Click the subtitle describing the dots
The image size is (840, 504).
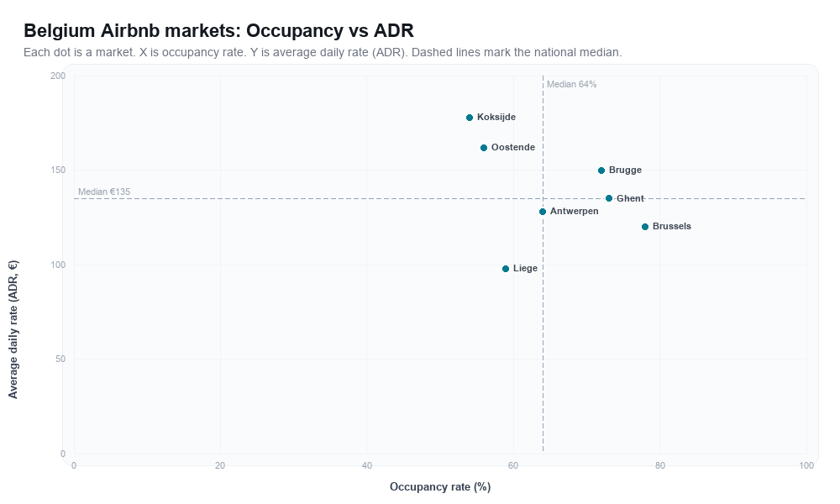(x=323, y=52)
